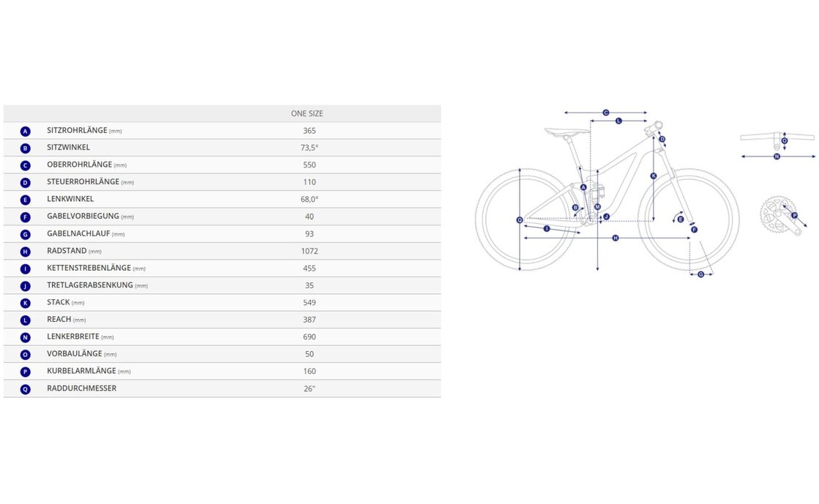
Task: Select the E badge next to LENKWINKEL label
Action: (26, 200)
